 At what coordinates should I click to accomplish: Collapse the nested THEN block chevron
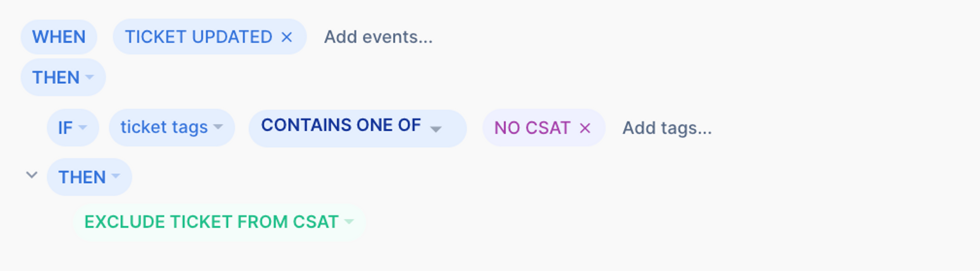32,175
